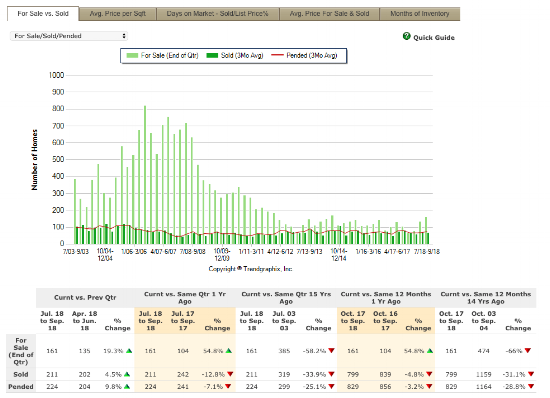Click green up arrow beside 9.8% Pended change
550x398 pixels.
[x=127, y=386]
